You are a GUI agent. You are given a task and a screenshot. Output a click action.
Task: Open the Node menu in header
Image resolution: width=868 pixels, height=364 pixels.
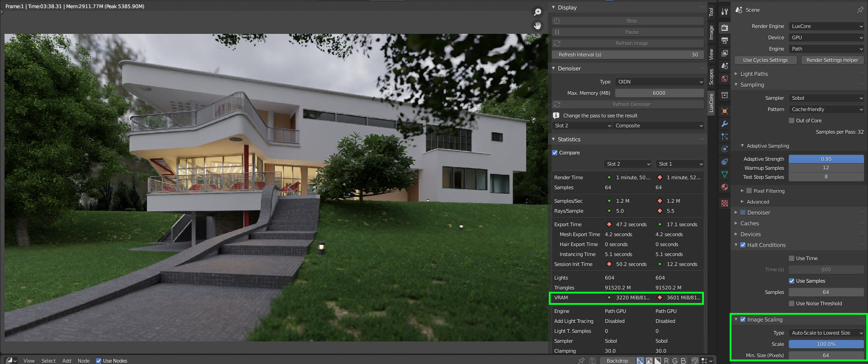click(84, 360)
